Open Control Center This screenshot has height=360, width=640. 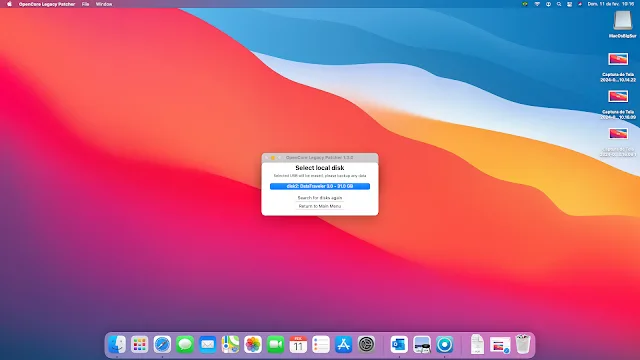point(569,4)
